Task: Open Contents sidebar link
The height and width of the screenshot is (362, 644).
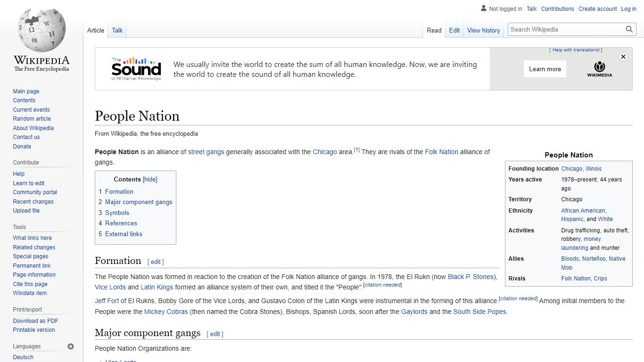Action: (24, 100)
